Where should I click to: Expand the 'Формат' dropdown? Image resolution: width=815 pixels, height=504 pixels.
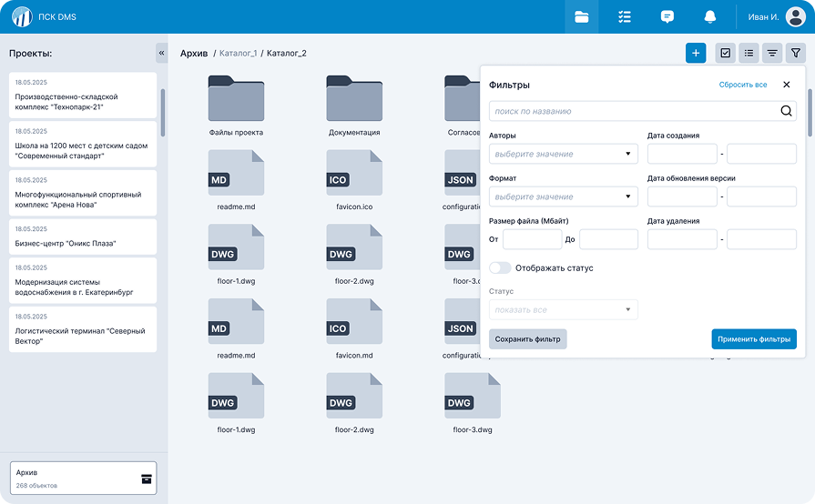(x=563, y=197)
